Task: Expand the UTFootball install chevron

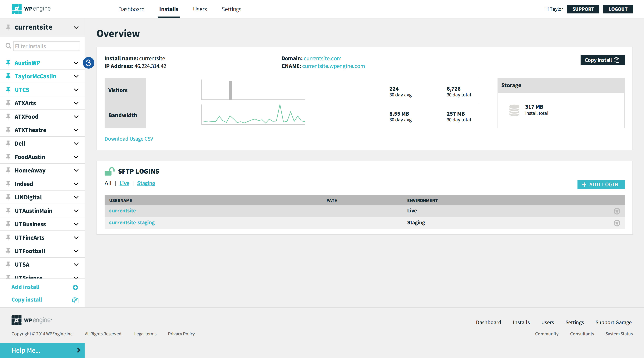Action: pos(76,251)
